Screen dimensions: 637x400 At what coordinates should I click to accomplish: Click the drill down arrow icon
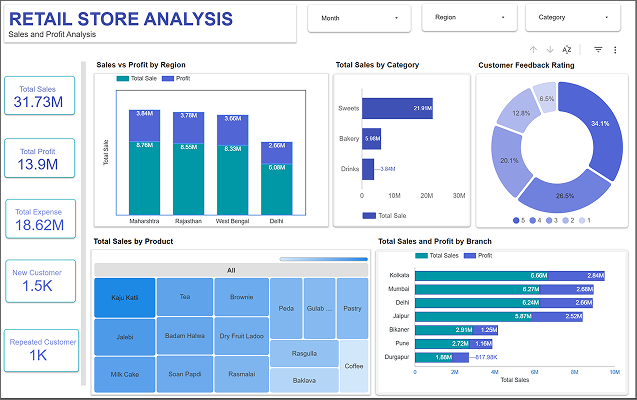(x=549, y=49)
